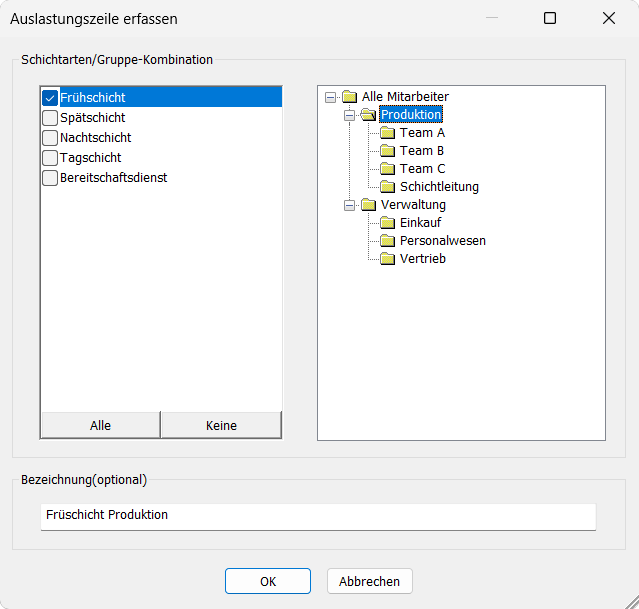Select the Produktion group label
This screenshot has height=609, width=639.
(x=411, y=115)
